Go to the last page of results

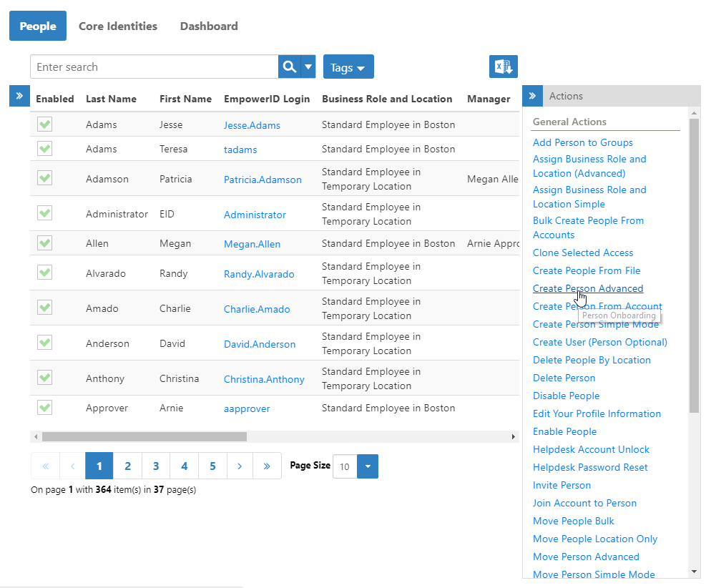click(x=267, y=466)
